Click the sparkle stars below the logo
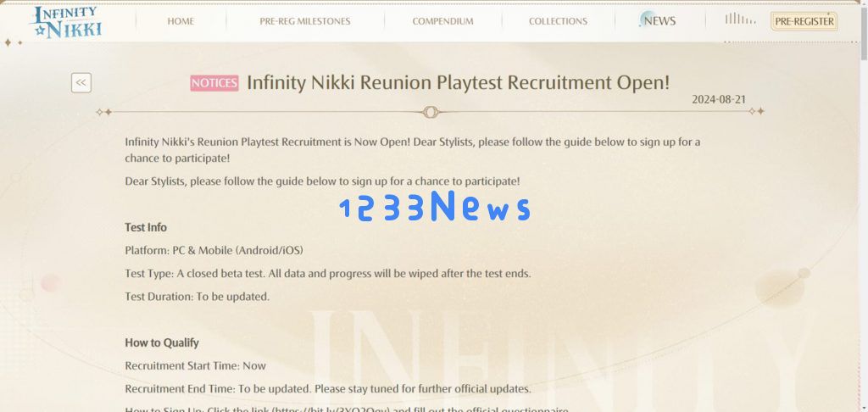Screen dimensions: 868x412 (14, 42)
